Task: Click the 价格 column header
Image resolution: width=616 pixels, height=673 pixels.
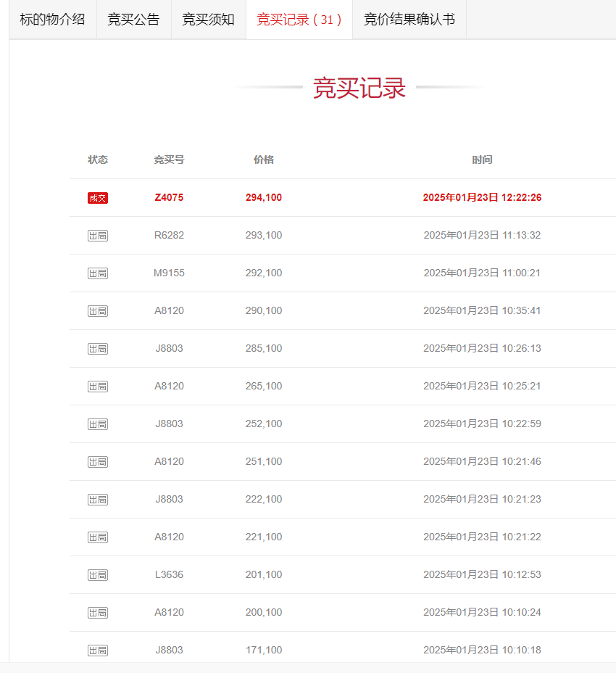Action: pyautogui.click(x=264, y=160)
